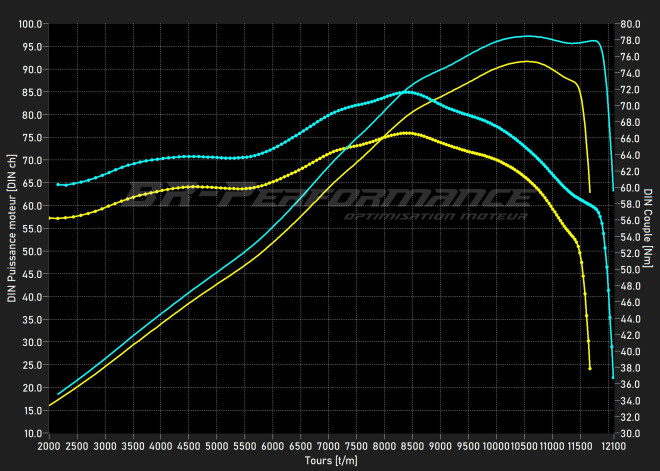The width and height of the screenshot is (660, 471).
Task: Select peak of cyan torque curve
Action: click(405, 91)
